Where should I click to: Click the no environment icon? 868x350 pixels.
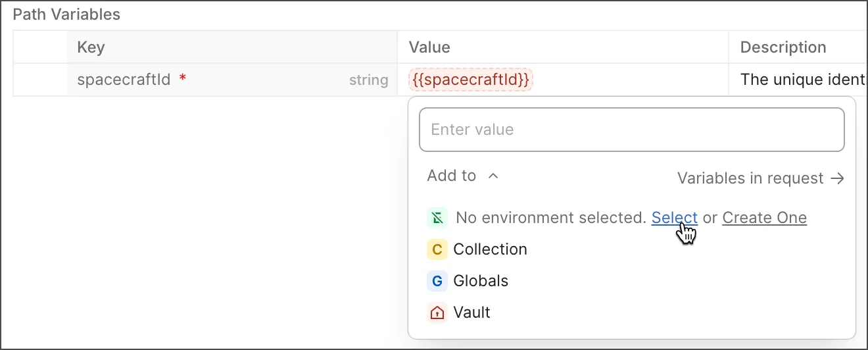pyautogui.click(x=437, y=218)
